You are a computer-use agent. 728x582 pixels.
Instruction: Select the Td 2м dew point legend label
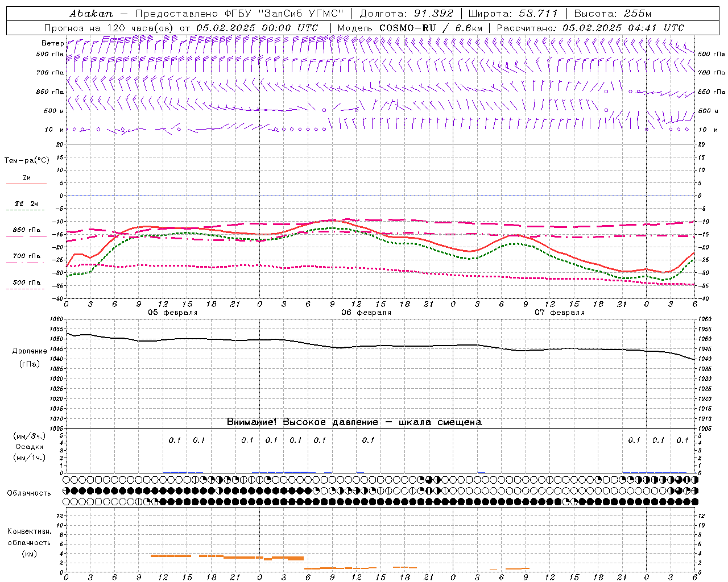point(27,203)
